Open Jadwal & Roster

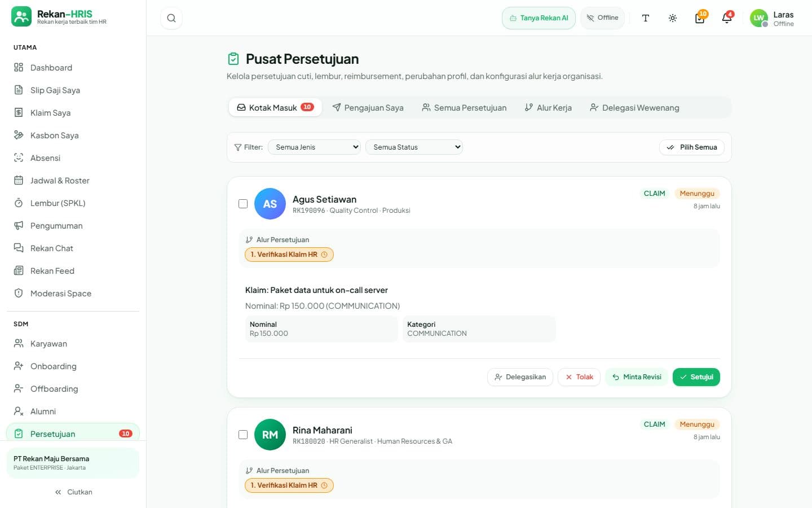[73, 181]
